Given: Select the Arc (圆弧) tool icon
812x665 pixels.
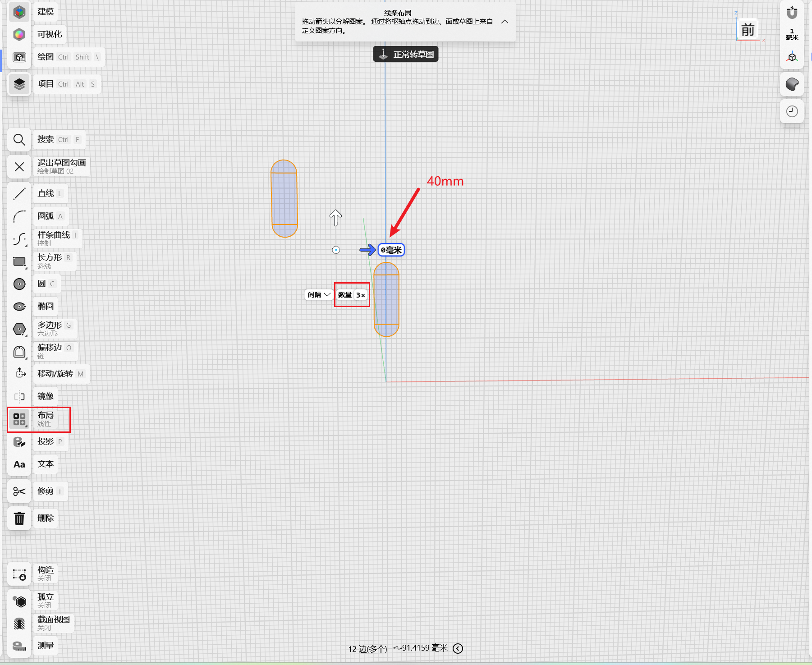Looking at the screenshot, I should pyautogui.click(x=19, y=216).
